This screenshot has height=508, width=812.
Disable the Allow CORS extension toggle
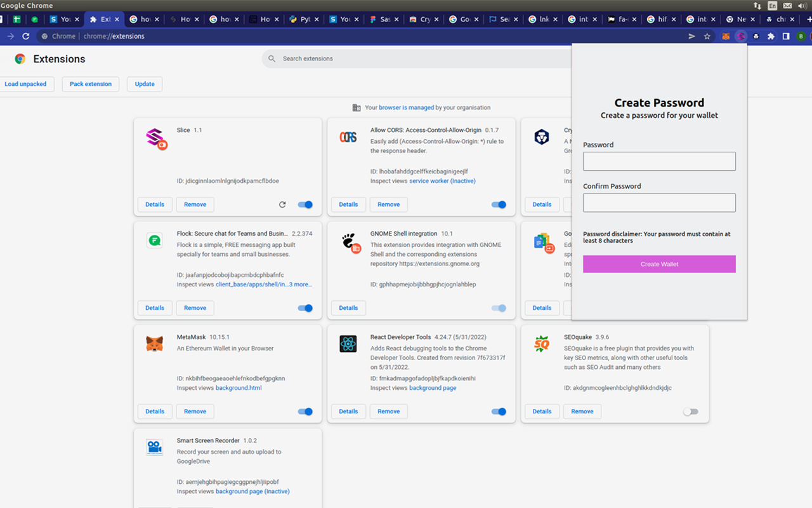(499, 204)
